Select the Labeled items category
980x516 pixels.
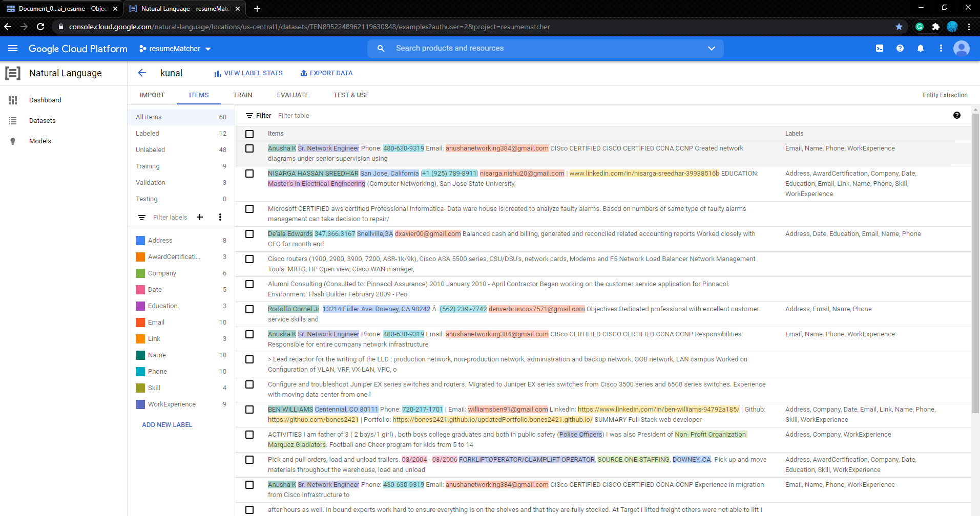pos(181,134)
